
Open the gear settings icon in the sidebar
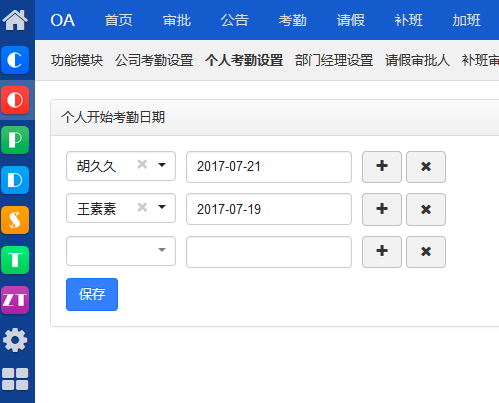[x=15, y=340]
